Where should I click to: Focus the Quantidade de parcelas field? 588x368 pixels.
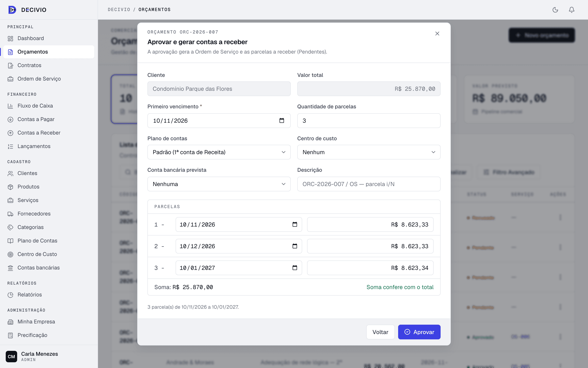pyautogui.click(x=369, y=120)
